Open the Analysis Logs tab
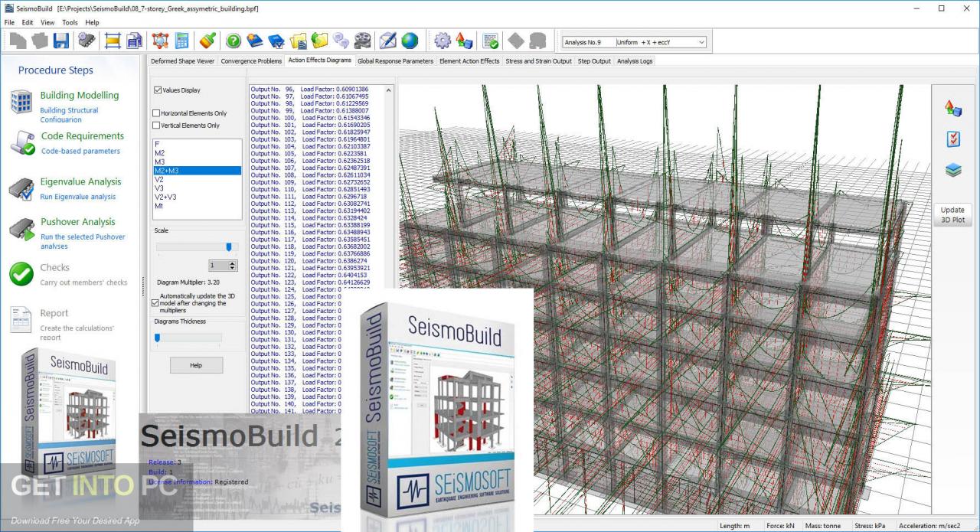 click(635, 60)
